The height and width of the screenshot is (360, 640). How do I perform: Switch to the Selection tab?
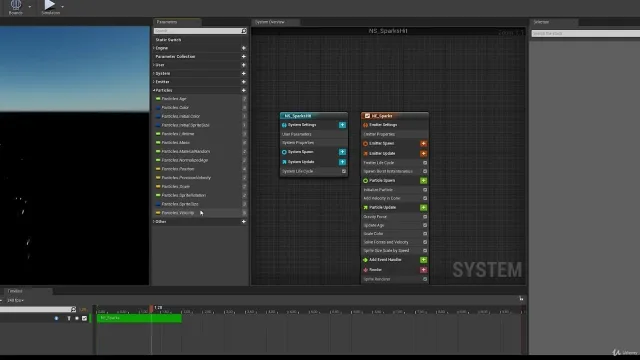click(553, 22)
